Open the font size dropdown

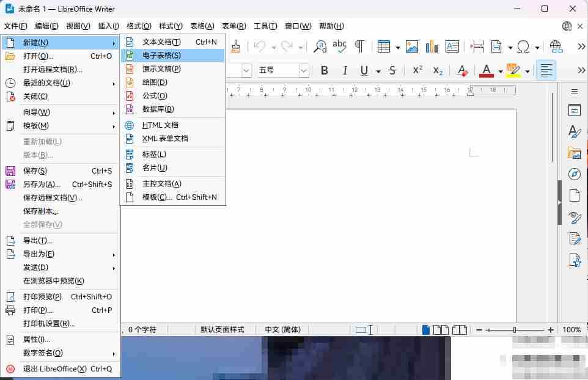coord(304,70)
